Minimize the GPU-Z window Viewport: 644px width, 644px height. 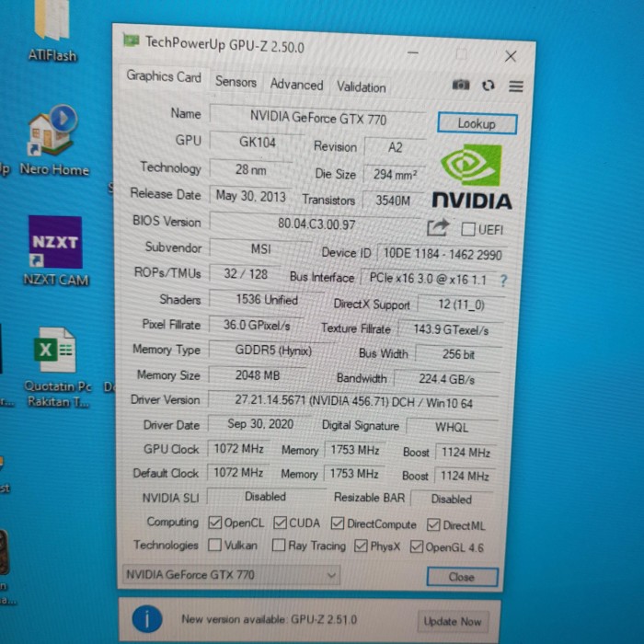pos(413,52)
